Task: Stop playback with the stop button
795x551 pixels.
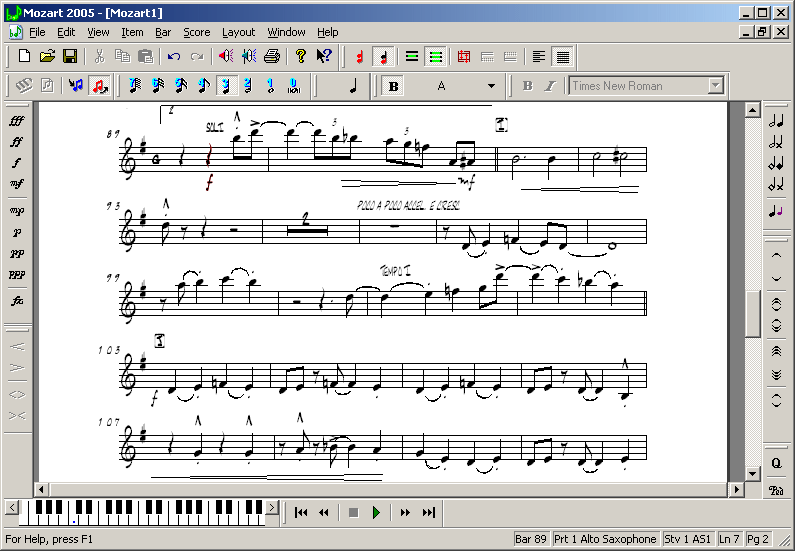Action: (x=353, y=512)
